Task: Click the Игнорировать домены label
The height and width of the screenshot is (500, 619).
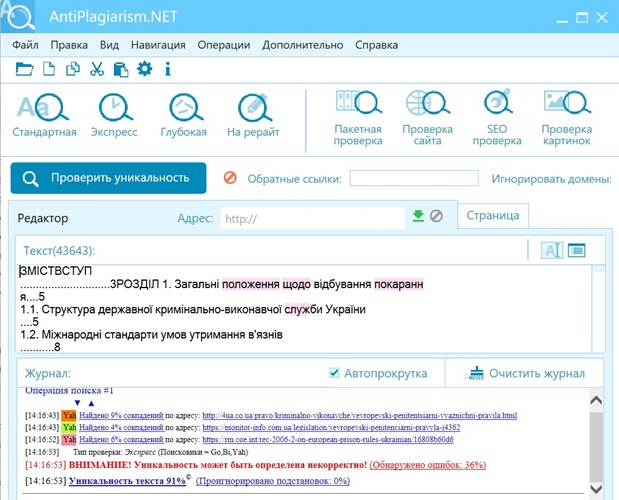Action: 551,179
